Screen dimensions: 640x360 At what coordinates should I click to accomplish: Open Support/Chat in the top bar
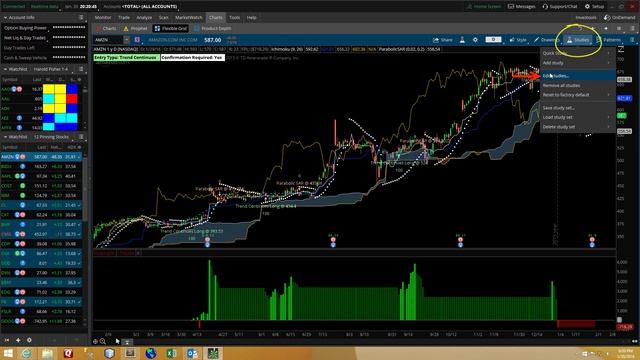(x=560, y=7)
